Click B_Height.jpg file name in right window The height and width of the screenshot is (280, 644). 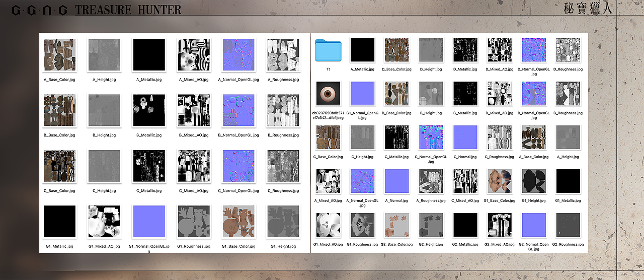coord(431,113)
